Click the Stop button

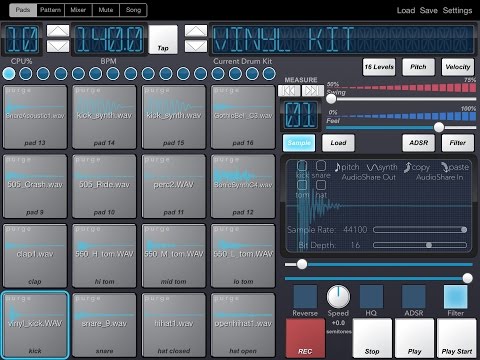coord(372,338)
